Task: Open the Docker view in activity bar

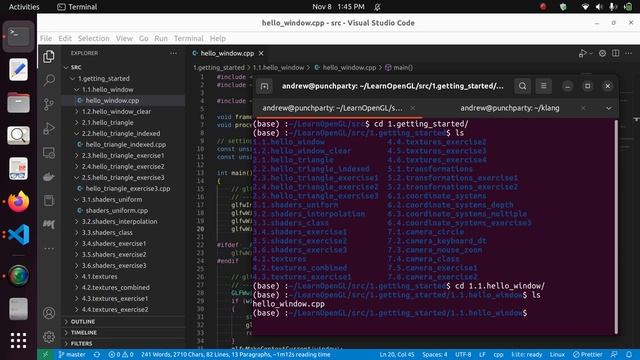Action: tap(49, 177)
